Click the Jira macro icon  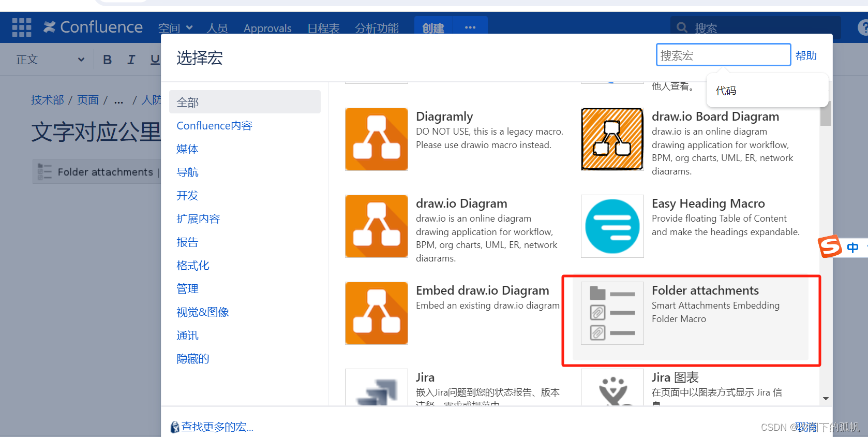coord(377,387)
